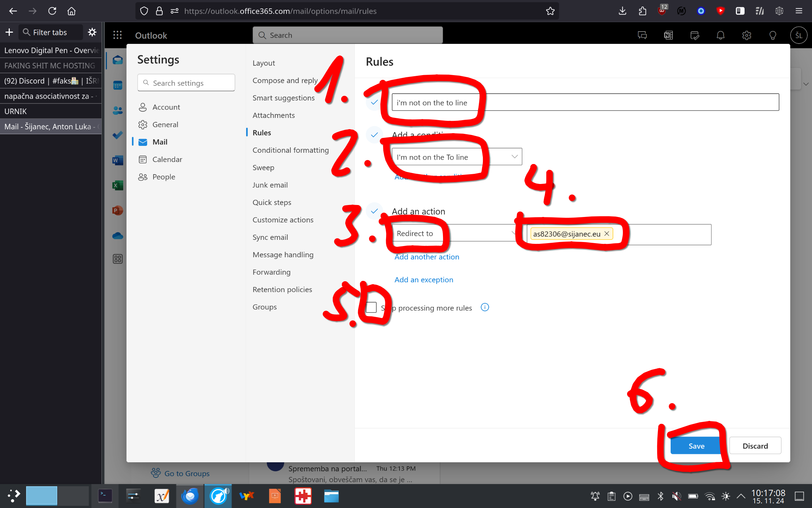Open the Outlook app launcher grid
This screenshot has width=812, height=508.
tap(117, 35)
